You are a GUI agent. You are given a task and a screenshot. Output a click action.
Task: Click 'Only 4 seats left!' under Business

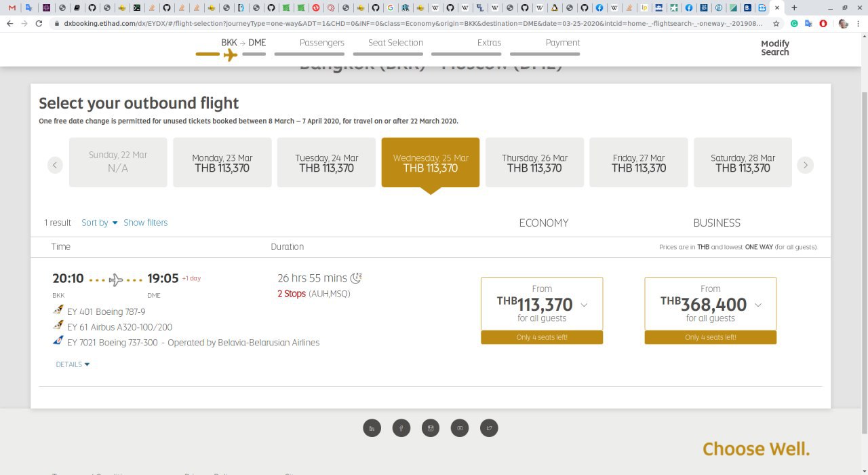(x=710, y=337)
